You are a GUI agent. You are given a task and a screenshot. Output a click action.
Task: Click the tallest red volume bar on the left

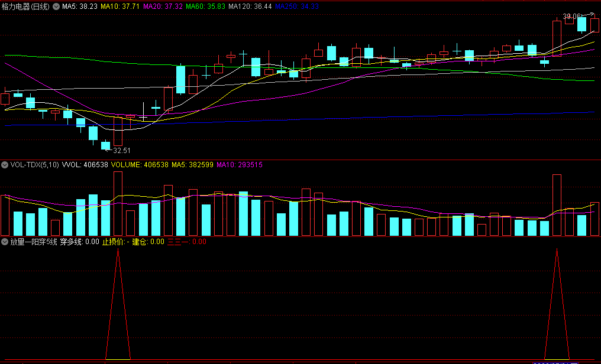pos(118,204)
